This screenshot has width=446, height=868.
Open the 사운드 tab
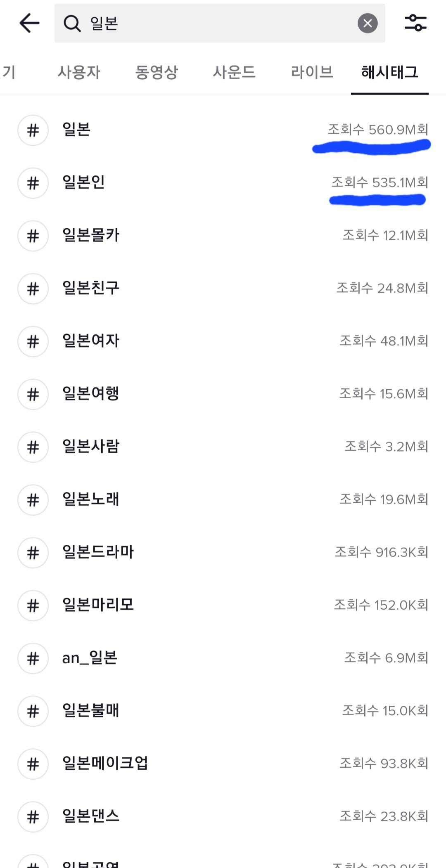[x=234, y=72]
